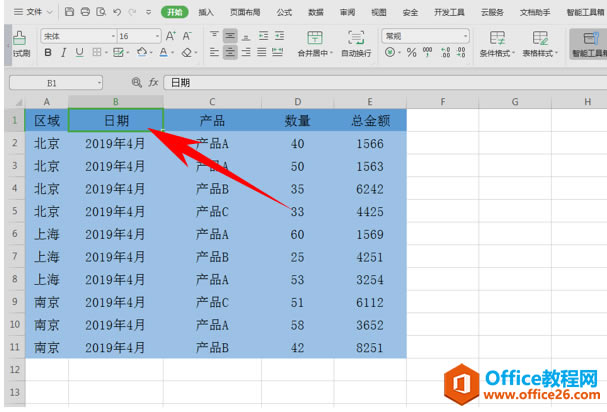
Task: Click the cell style table icon
Action: [118, 52]
